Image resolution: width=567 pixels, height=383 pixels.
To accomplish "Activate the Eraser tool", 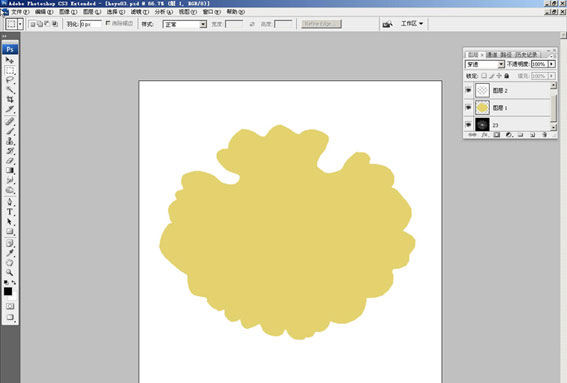I will pyautogui.click(x=10, y=161).
